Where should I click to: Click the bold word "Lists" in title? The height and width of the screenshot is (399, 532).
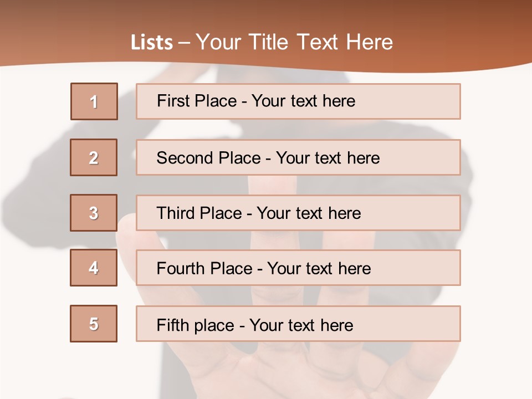point(152,43)
